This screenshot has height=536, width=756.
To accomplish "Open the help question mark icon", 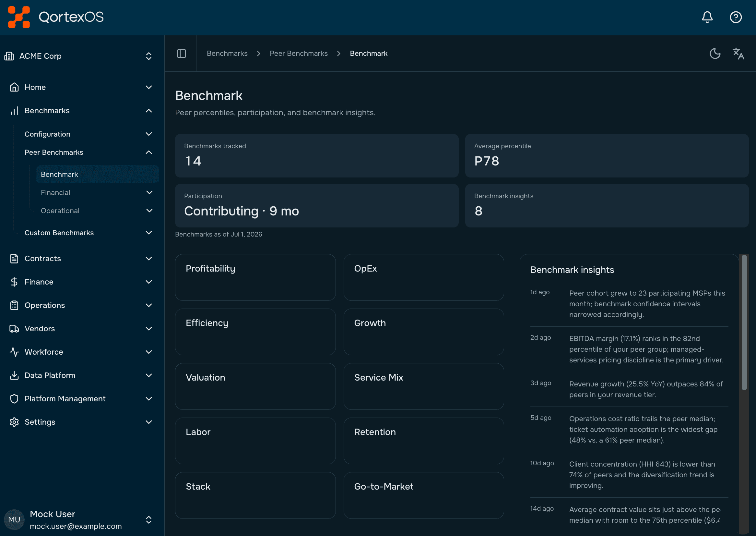I will click(x=736, y=17).
